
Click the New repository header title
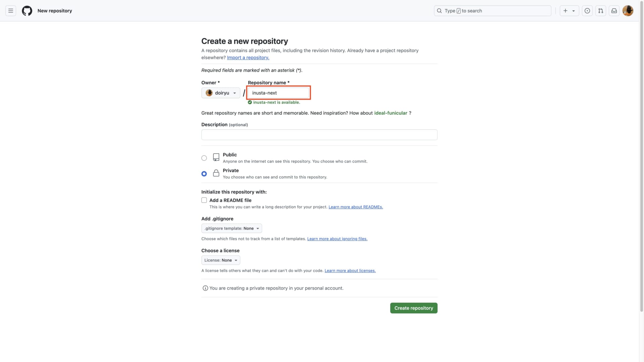coord(55,11)
